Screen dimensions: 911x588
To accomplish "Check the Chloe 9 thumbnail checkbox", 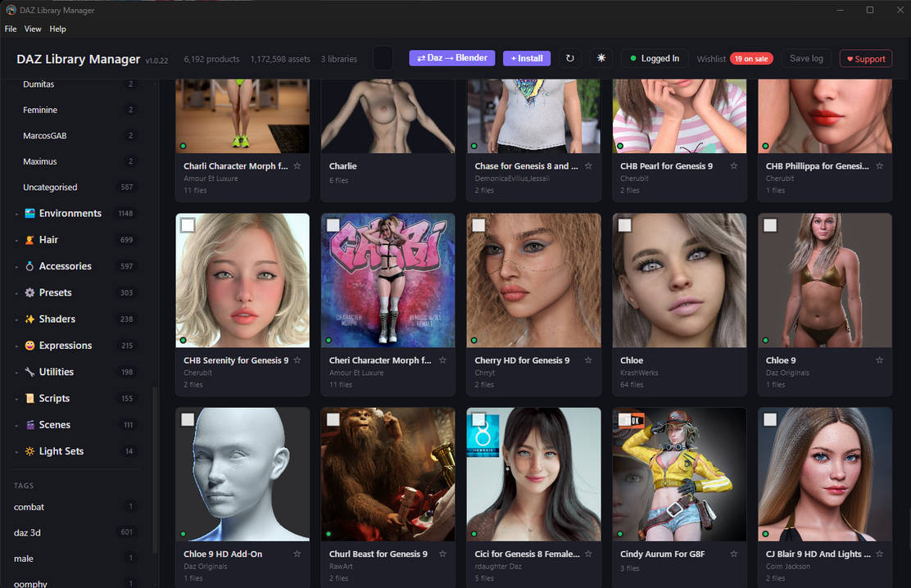I will (x=770, y=225).
